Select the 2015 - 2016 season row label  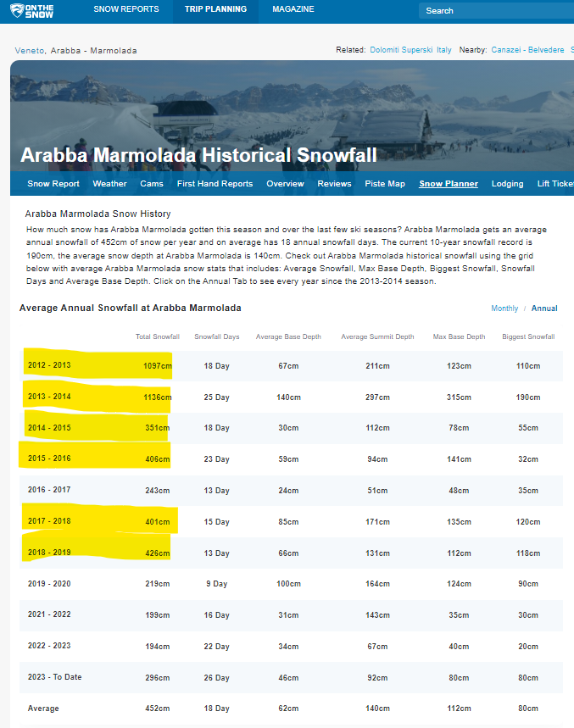coord(49,458)
